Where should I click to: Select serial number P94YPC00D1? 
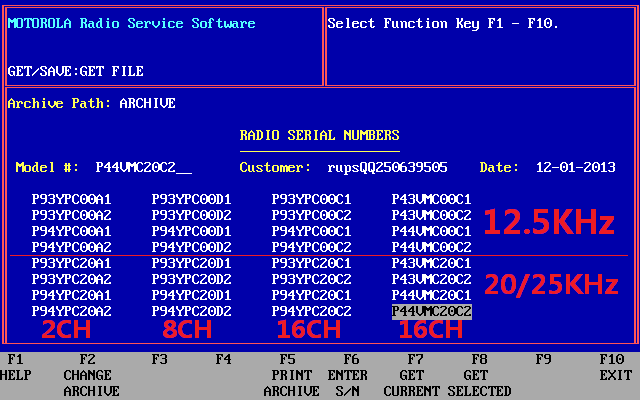[191, 231]
